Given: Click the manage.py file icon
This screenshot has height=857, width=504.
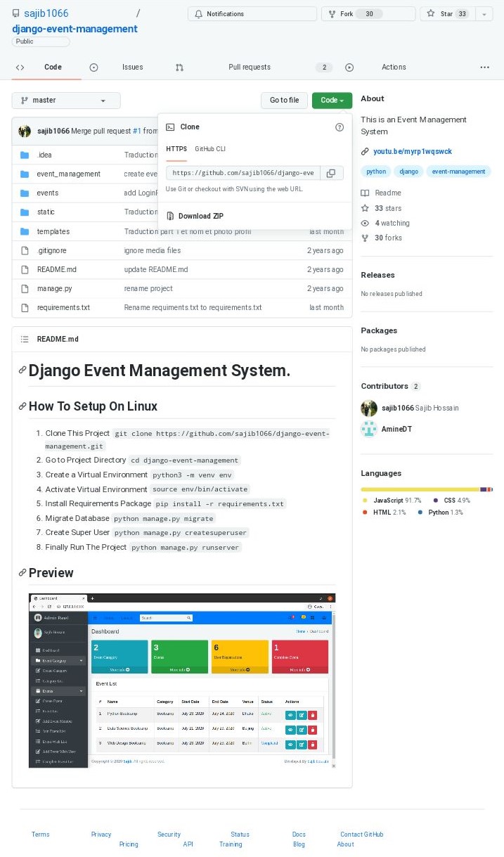Looking at the screenshot, I should [24, 288].
